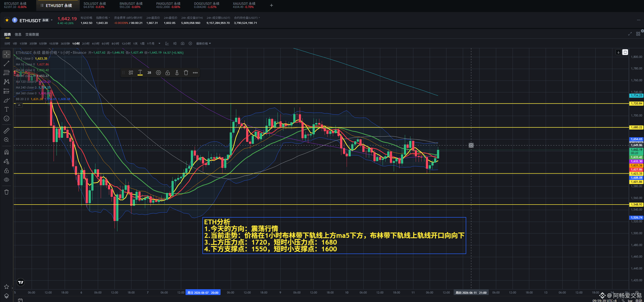Click the down-arrow button at chart top right
This screenshot has height=302, width=644.
coord(618,52)
